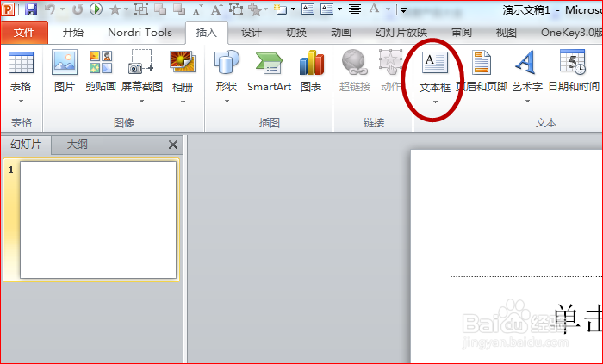Switch to the 审阅 review tab

coord(462,33)
